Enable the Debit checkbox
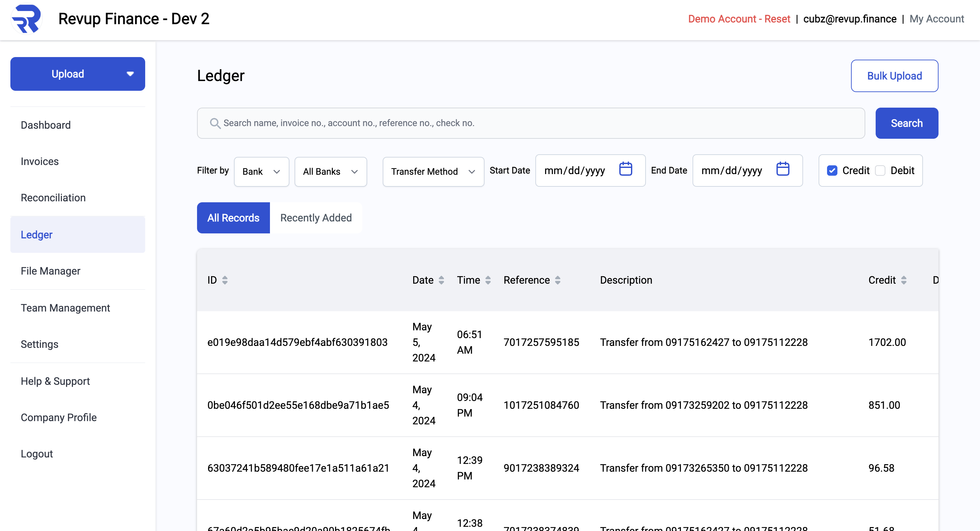 pos(880,171)
